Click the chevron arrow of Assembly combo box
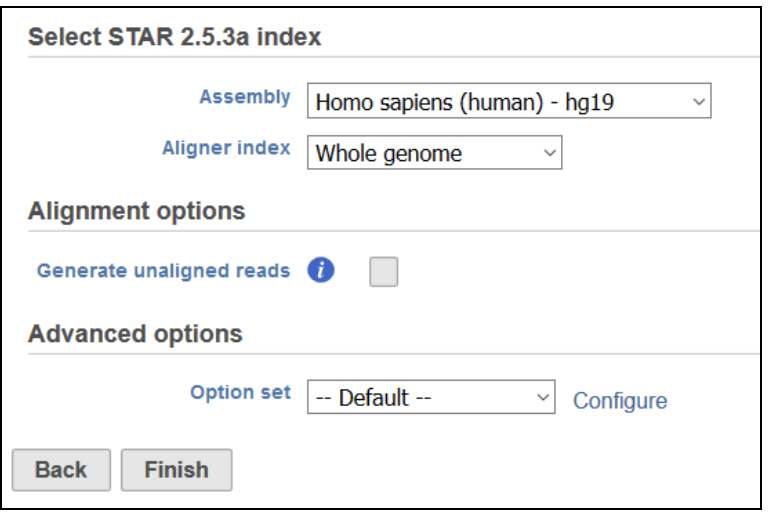This screenshot has width=768, height=514. point(699,101)
